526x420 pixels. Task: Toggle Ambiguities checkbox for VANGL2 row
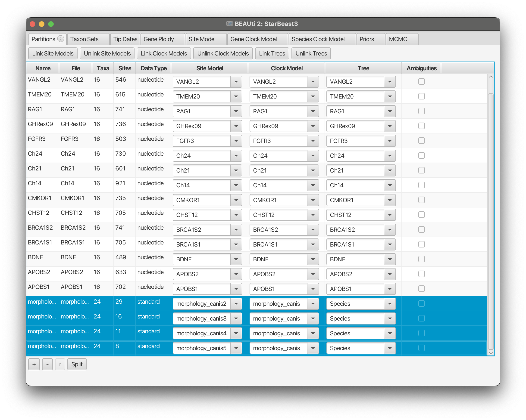pyautogui.click(x=421, y=81)
